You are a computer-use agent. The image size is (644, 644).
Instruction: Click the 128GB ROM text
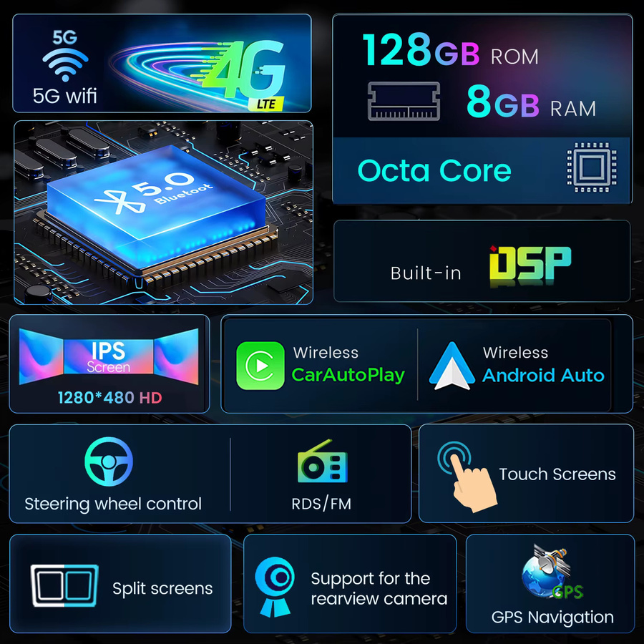[451, 51]
